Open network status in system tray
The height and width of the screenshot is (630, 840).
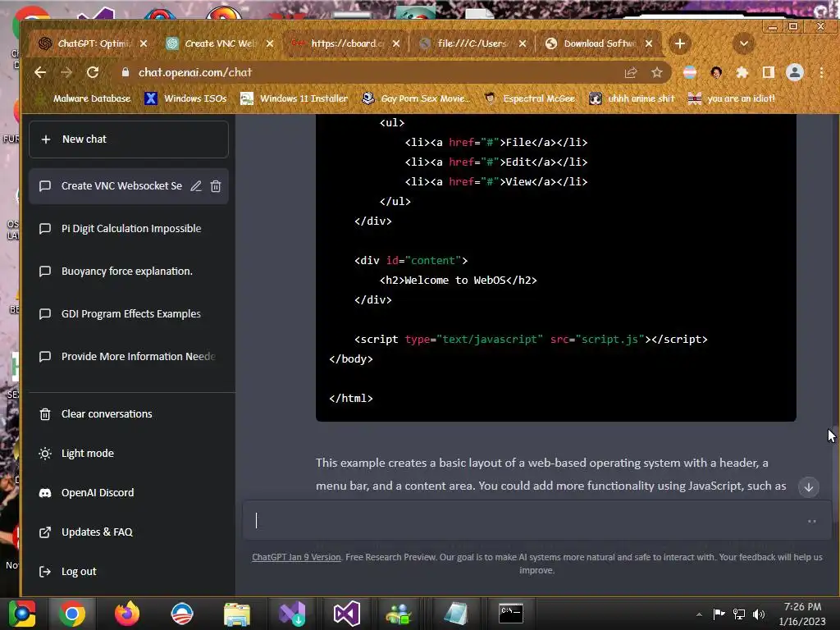(x=739, y=614)
